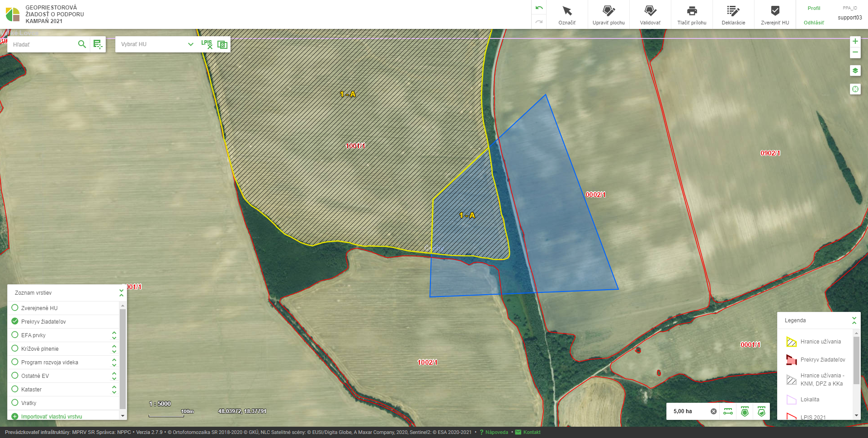868x438 pixels.
Task: Click the overlapping areas icon next to LPIS
Action: point(222,44)
